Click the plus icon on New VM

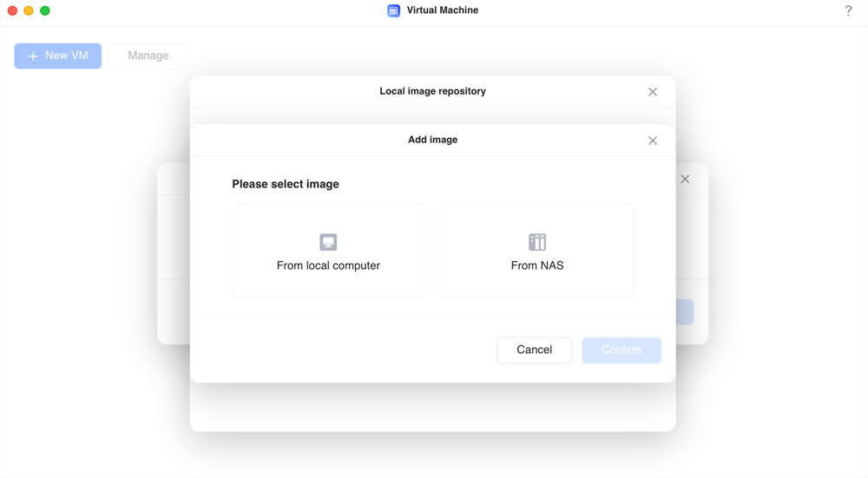(x=33, y=56)
